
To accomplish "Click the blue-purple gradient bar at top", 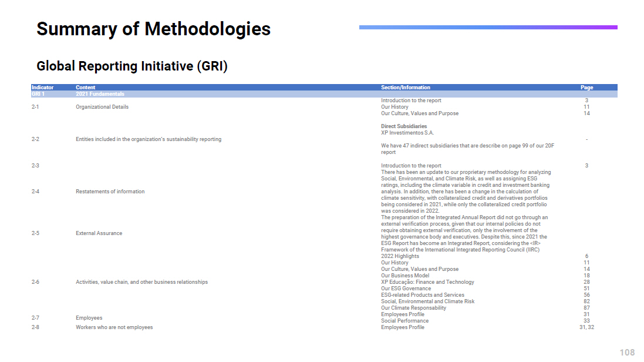I will point(488,27).
